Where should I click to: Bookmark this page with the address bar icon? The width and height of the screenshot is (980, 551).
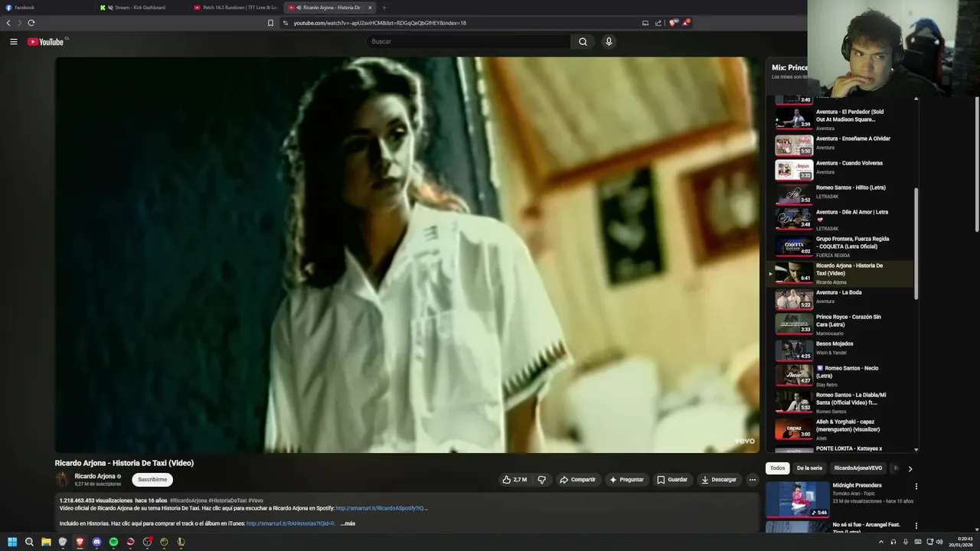[x=270, y=23]
